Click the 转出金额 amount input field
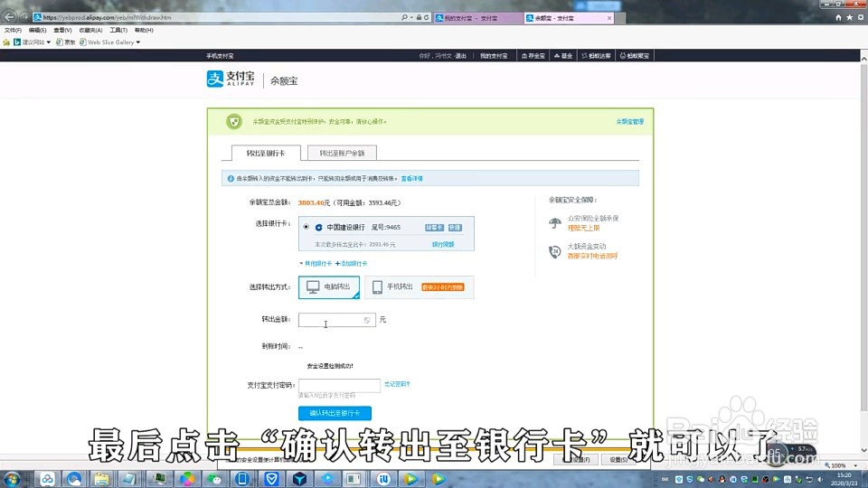The image size is (868, 488). click(x=336, y=320)
